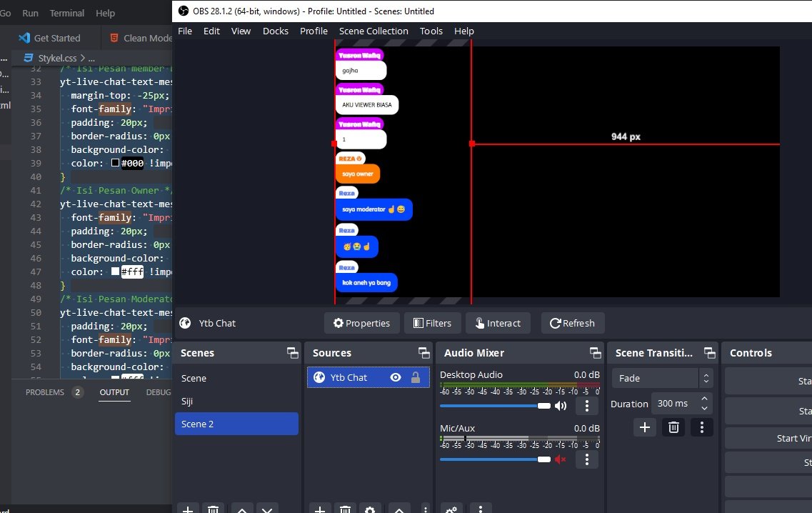Pop out the Audio Mixer dock
Viewport: 812px width, 513px height.
pos(596,353)
